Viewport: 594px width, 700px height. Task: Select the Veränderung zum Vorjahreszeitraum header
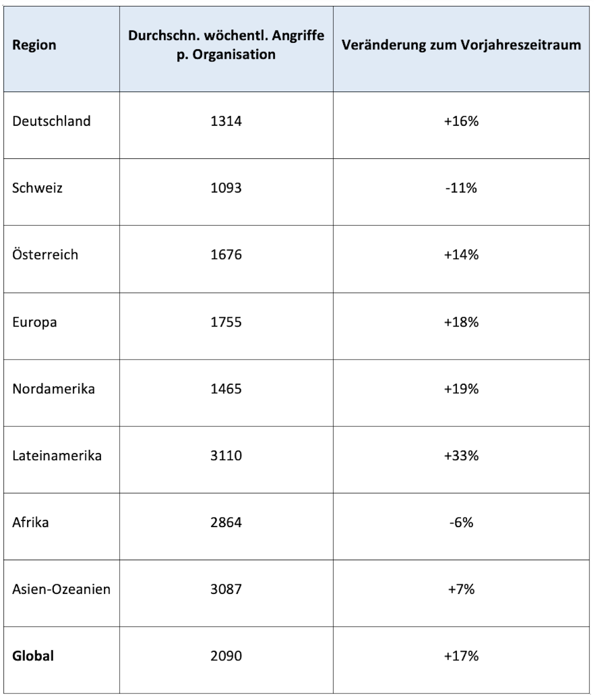tap(461, 45)
